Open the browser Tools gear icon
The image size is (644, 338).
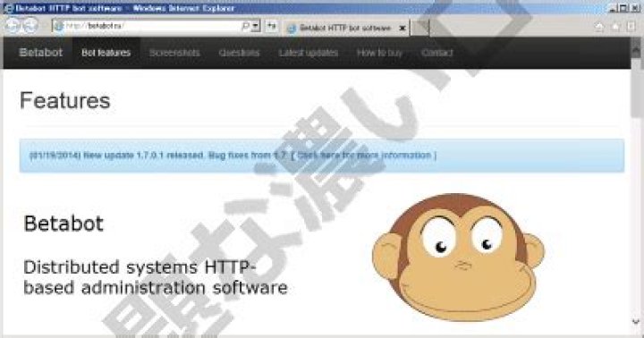pyautogui.click(x=631, y=27)
